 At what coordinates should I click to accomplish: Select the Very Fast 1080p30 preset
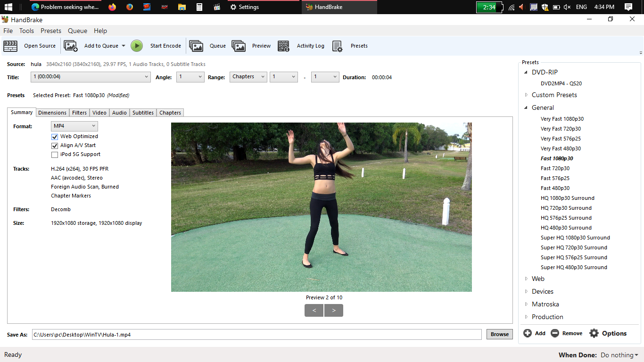pyautogui.click(x=562, y=119)
